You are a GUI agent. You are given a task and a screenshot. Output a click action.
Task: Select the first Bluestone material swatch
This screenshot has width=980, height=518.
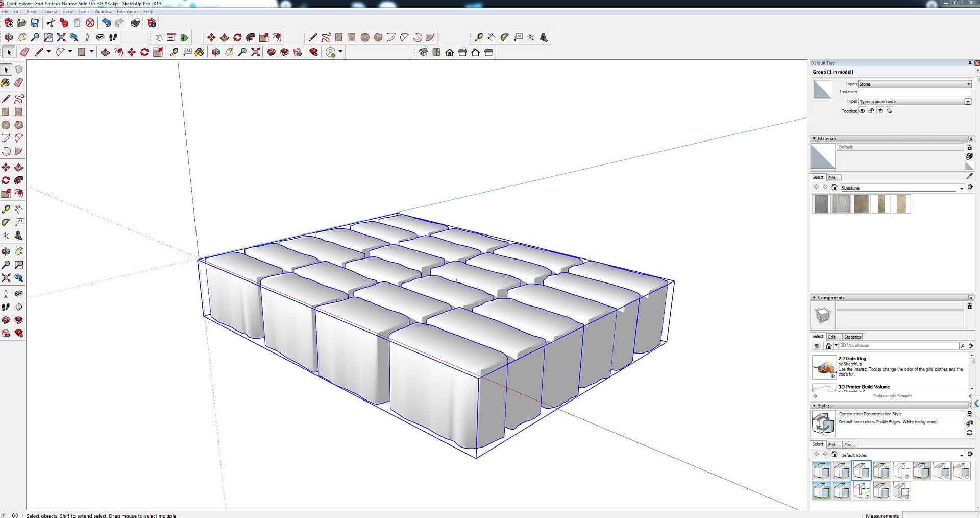click(x=821, y=204)
